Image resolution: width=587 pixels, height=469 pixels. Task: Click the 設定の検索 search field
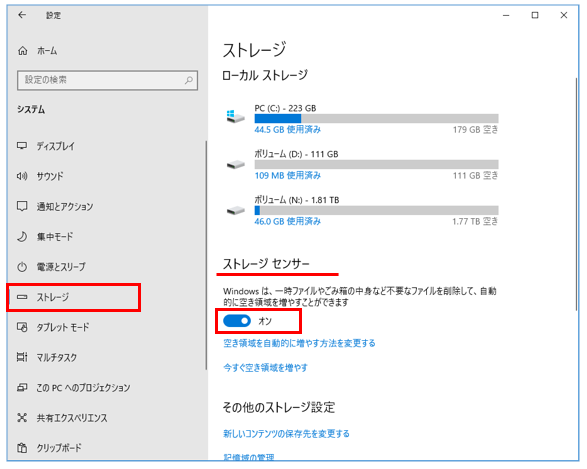pyautogui.click(x=107, y=80)
